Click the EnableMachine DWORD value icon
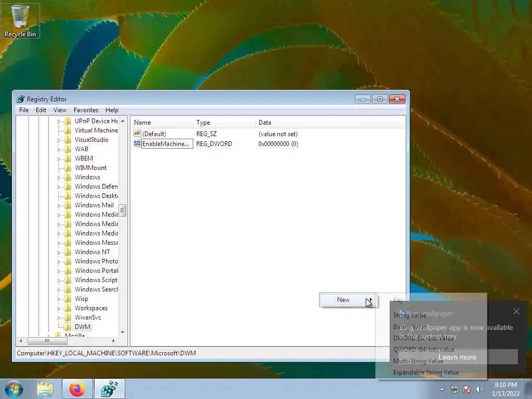 (x=137, y=143)
